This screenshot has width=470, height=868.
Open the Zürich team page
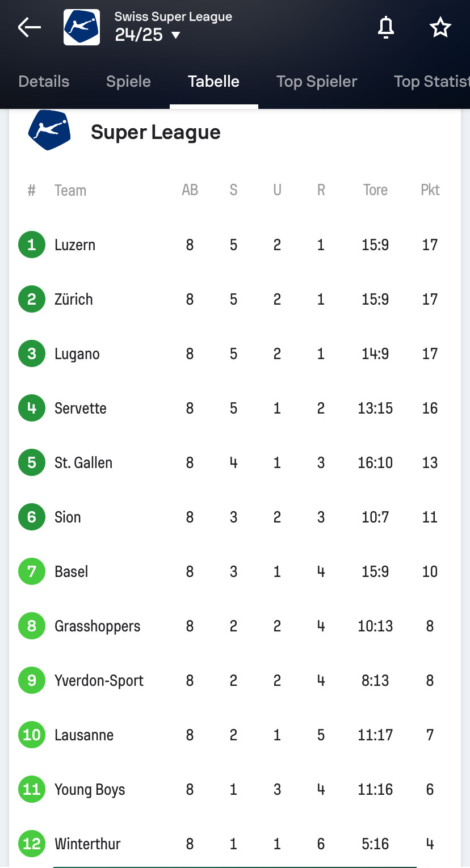click(x=74, y=299)
